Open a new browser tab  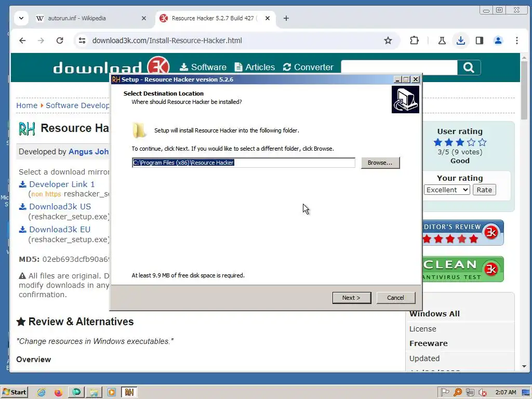click(x=286, y=18)
